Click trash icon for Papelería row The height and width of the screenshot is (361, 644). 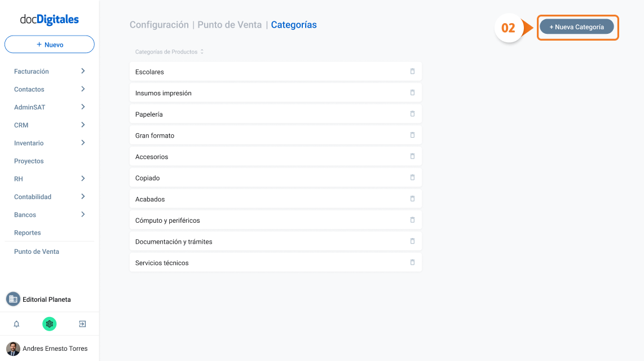pyautogui.click(x=412, y=114)
